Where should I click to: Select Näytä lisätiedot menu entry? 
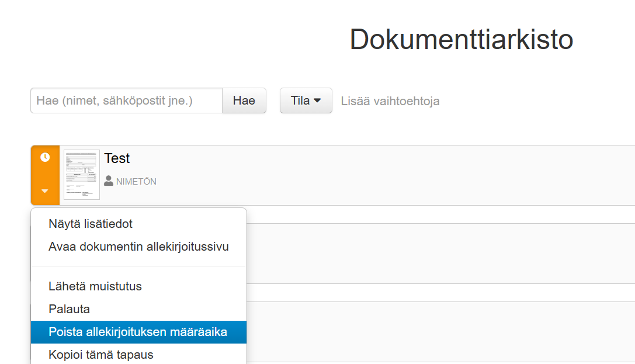click(138, 224)
